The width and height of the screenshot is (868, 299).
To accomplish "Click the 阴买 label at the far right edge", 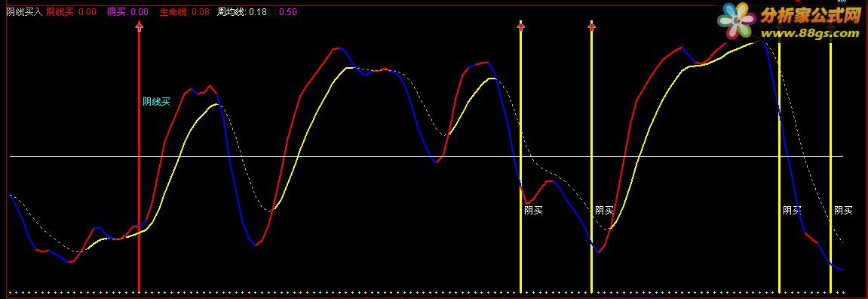I will tap(844, 211).
